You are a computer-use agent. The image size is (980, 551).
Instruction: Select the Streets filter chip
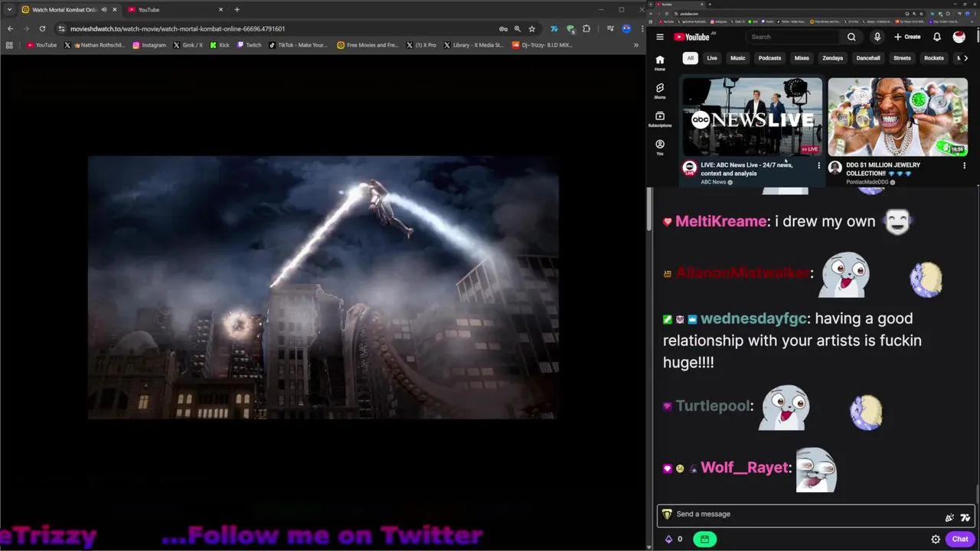tap(903, 58)
